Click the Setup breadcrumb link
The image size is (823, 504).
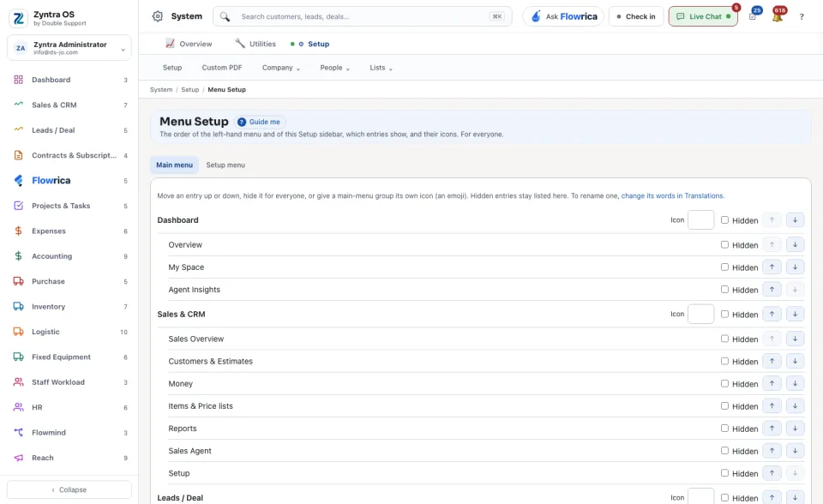[190, 90]
